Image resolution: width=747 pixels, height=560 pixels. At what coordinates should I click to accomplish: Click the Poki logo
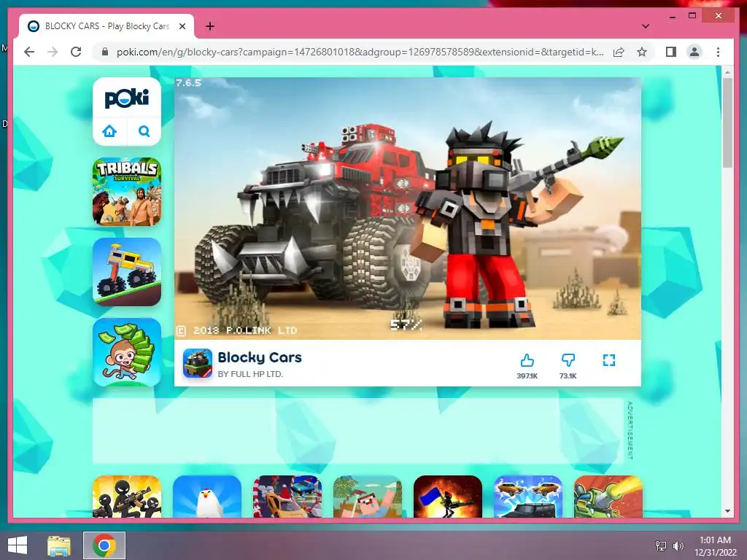(x=127, y=98)
